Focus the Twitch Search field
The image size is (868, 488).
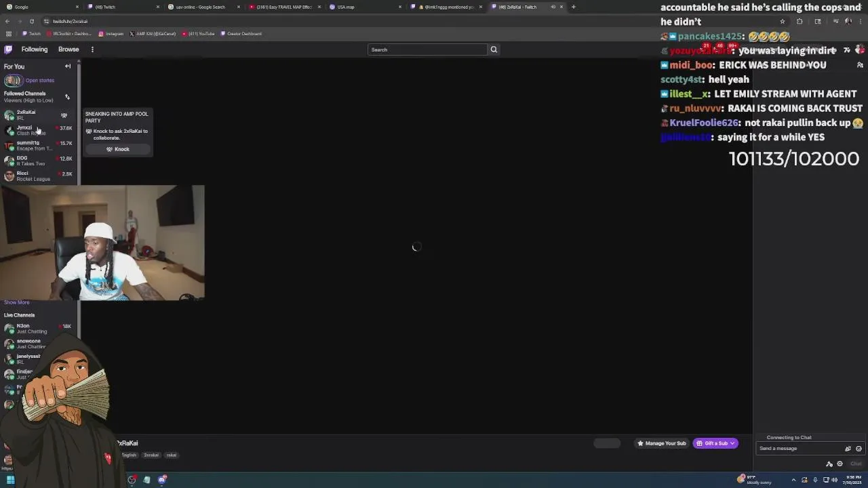click(x=427, y=49)
